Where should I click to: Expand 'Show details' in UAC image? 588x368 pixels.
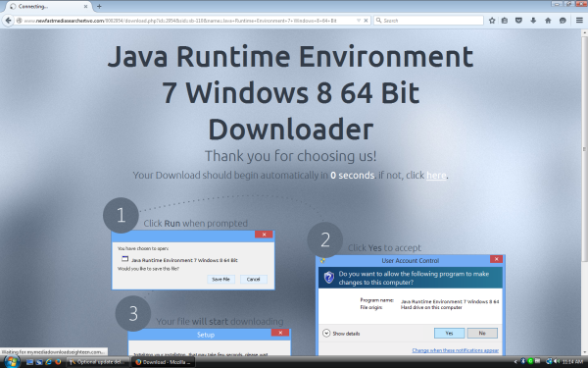341,334
